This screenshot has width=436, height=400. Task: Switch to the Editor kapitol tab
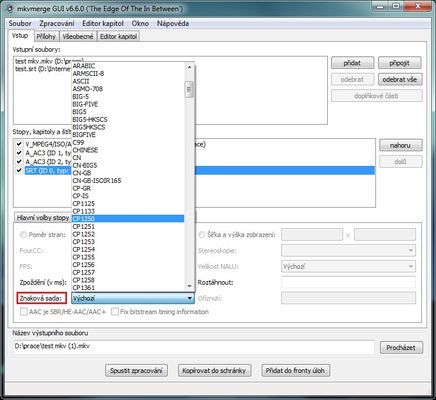[118, 36]
